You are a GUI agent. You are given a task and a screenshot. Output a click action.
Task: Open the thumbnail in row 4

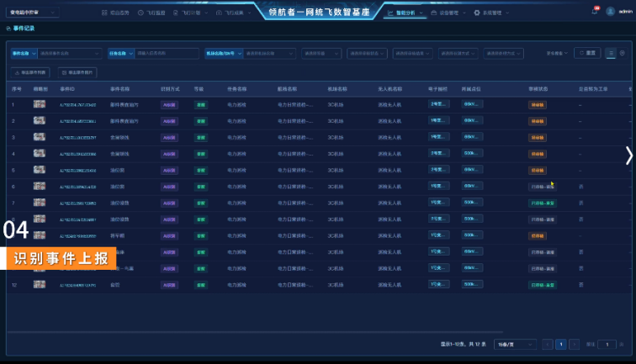pyautogui.click(x=40, y=153)
